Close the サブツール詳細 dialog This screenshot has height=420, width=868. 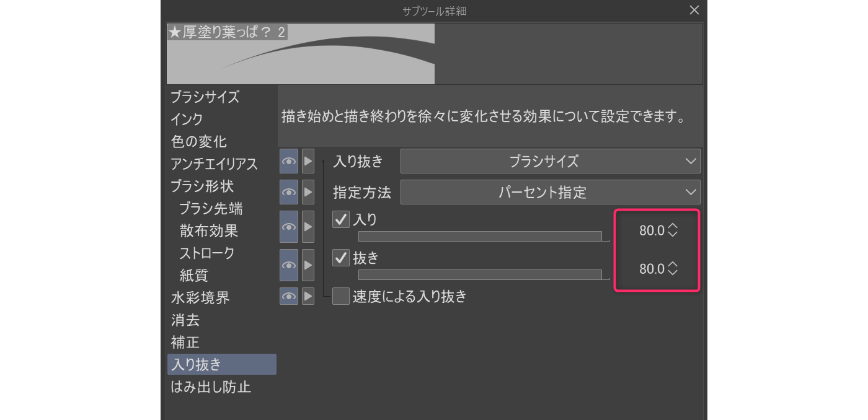point(694,10)
